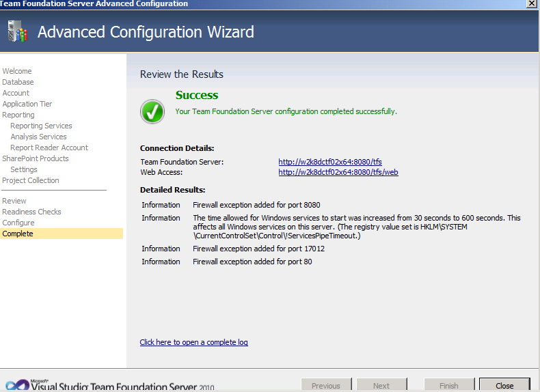Go to Readiness Checks step

(x=31, y=212)
